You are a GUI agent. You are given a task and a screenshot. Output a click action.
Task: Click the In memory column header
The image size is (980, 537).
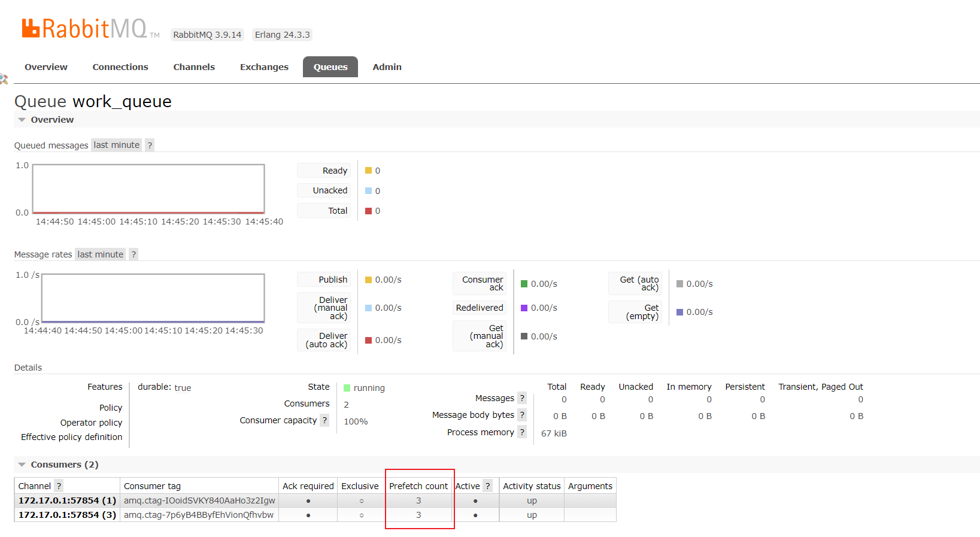(x=689, y=387)
